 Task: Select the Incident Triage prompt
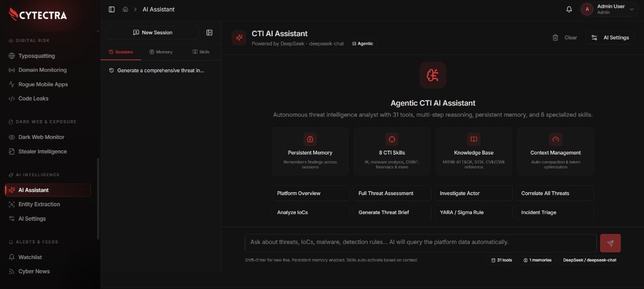pos(555,212)
